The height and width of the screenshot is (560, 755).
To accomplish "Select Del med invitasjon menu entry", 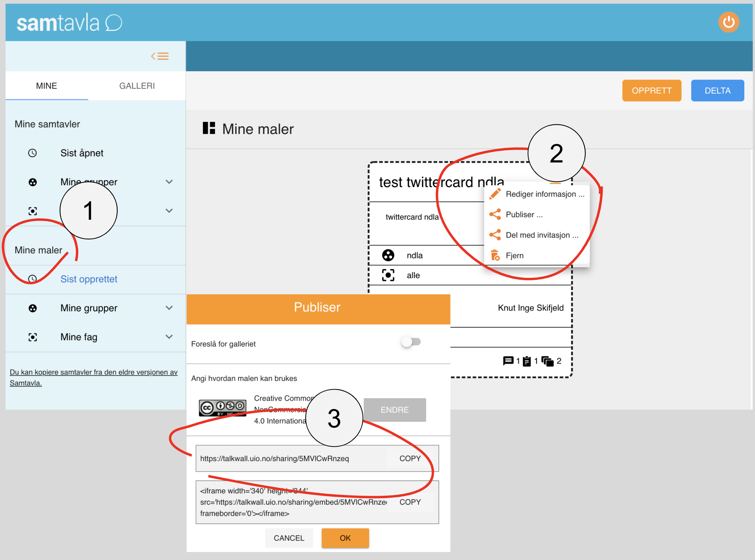I will click(542, 235).
